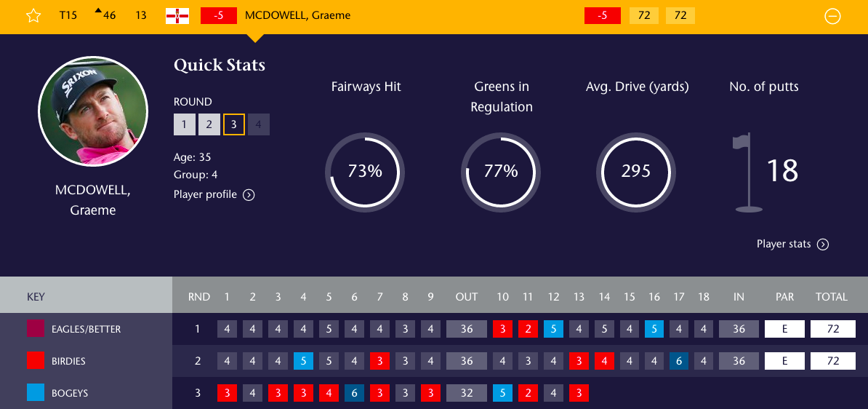Select the disabled Round 4 box
The height and width of the screenshot is (409, 868).
[259, 124]
